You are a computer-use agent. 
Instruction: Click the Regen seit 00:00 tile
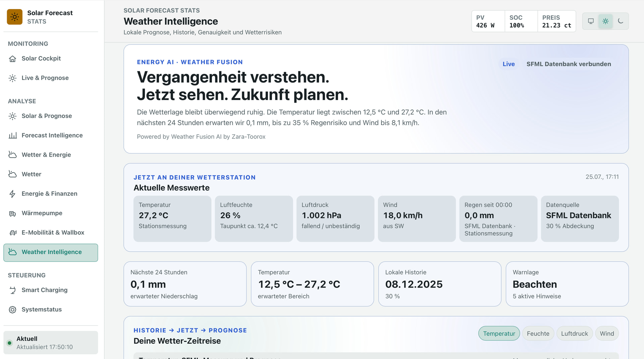click(498, 219)
